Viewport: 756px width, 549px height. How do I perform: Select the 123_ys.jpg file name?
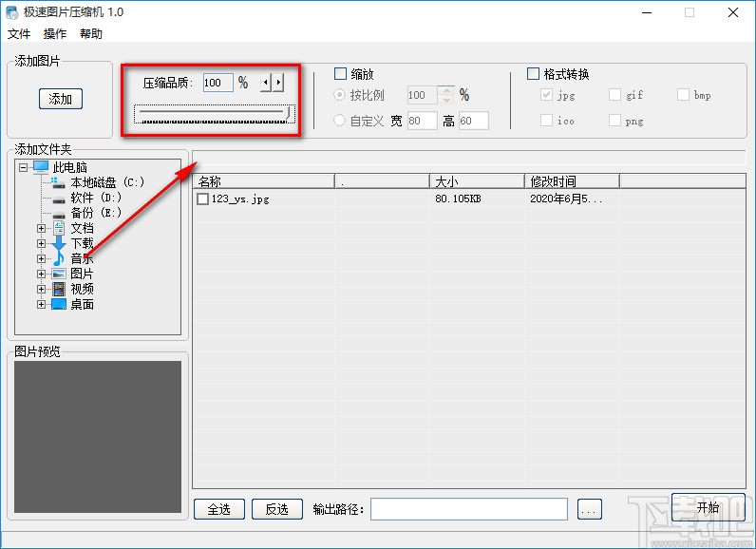pos(240,199)
